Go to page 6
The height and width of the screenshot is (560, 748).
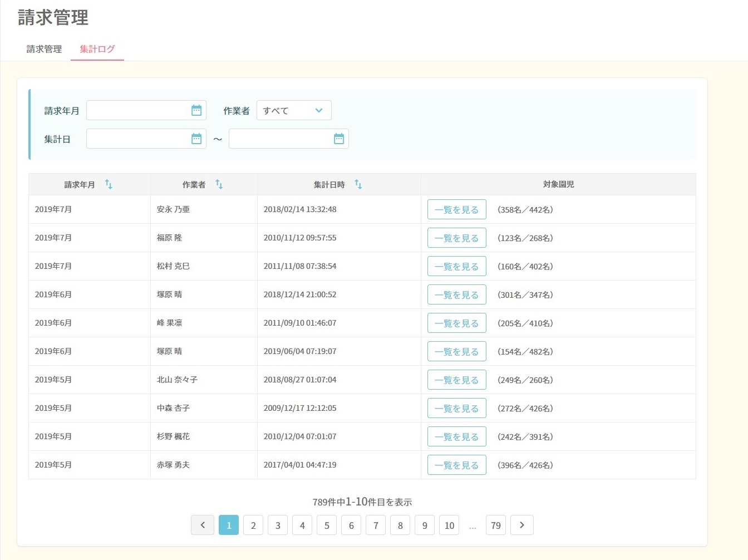click(351, 525)
